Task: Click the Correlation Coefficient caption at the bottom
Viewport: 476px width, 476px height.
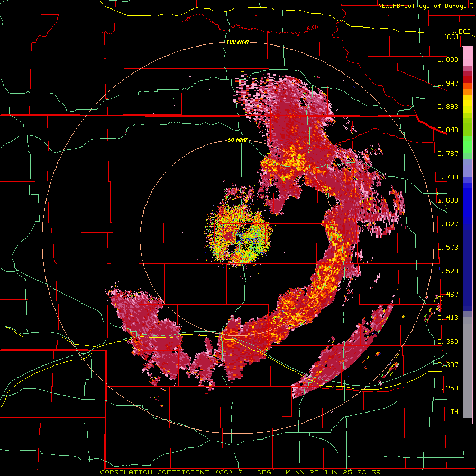Action: pos(240,472)
